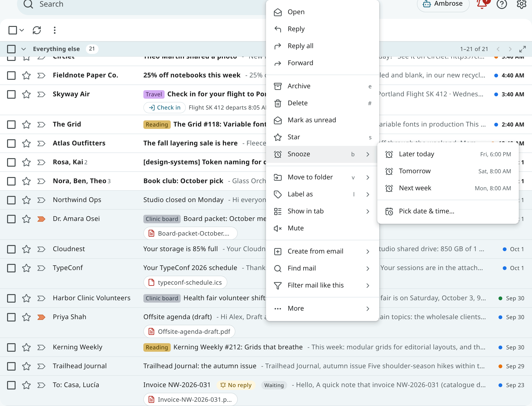Choose Mark as unread in context menu
The height and width of the screenshot is (406, 532).
[x=322, y=120]
